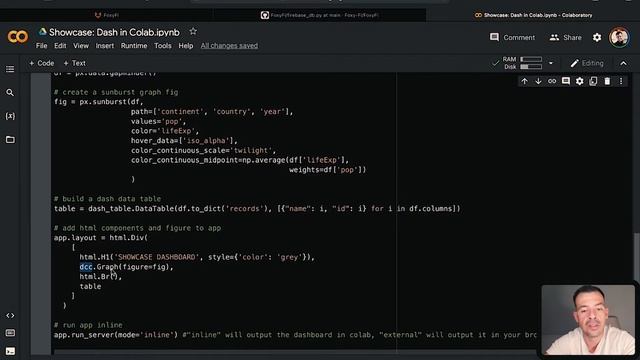This screenshot has height=360, width=640.
Task: Add a new Code cell
Action: click(x=41, y=63)
